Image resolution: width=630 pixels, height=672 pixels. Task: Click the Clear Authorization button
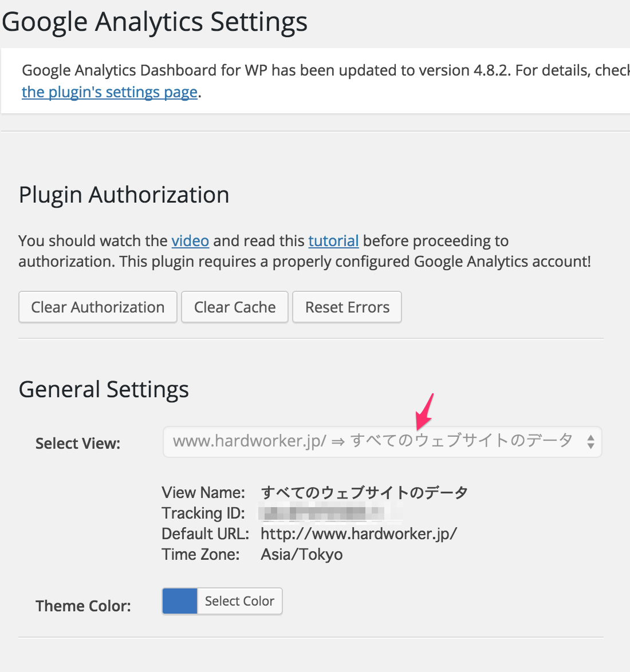(98, 307)
